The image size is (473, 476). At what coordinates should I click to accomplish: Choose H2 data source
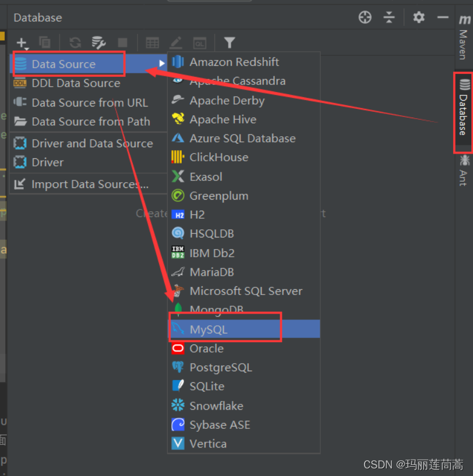244,215
